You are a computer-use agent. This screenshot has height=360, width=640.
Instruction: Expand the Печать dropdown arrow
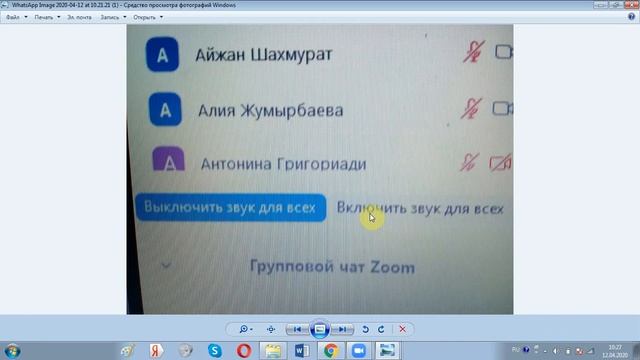click(x=59, y=17)
